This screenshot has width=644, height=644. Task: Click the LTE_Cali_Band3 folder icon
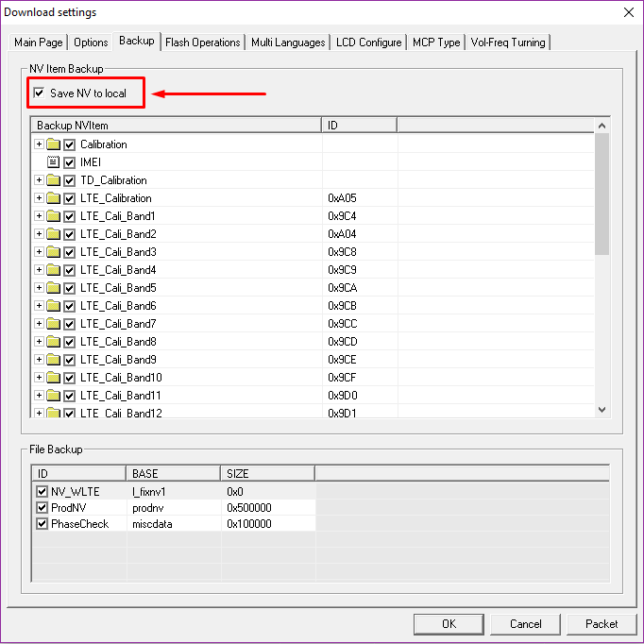[53, 252]
